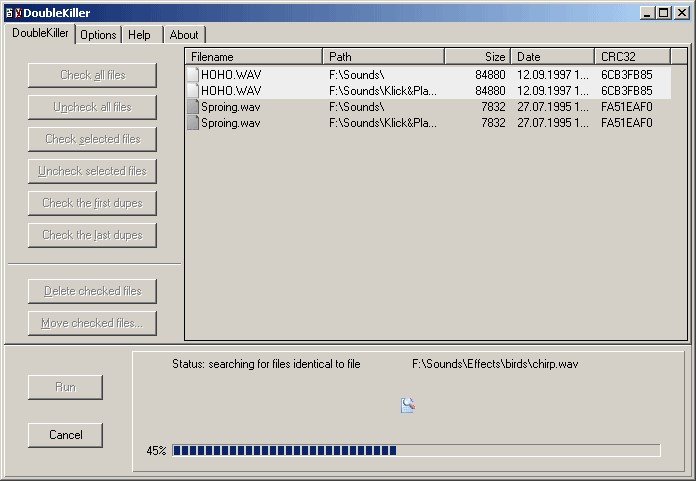This screenshot has height=481, width=696.
Task: Click the 45% progress bar
Action: (x=416, y=450)
